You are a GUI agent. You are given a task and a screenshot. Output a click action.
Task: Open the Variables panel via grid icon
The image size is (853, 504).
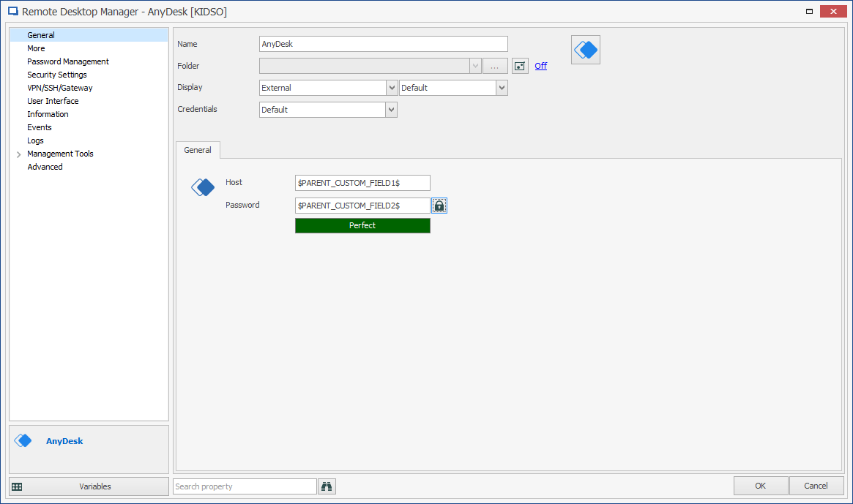16,486
